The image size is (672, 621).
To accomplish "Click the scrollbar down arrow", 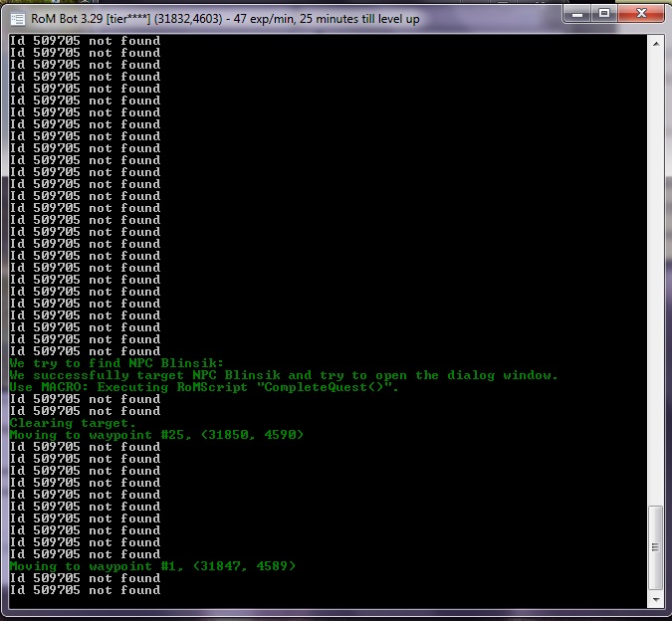I will [655, 599].
